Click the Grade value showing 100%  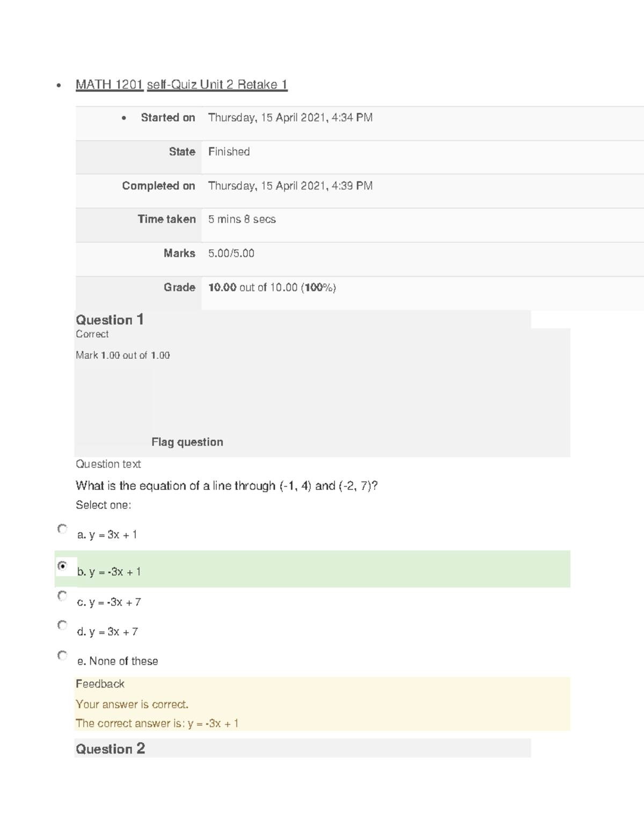(272, 288)
